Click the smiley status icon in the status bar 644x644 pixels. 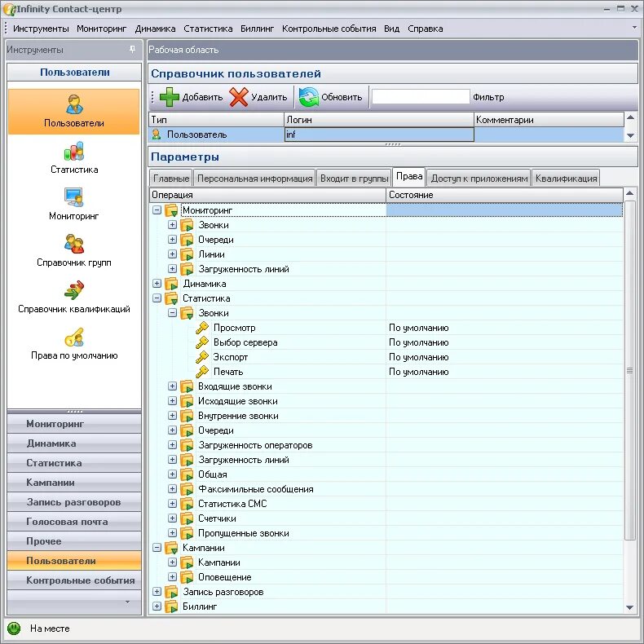tap(14, 628)
